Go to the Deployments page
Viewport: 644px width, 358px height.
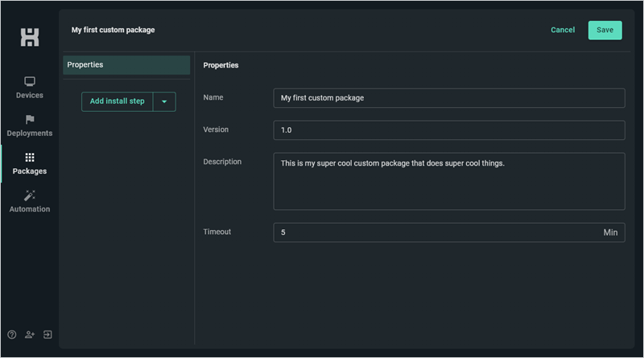[x=30, y=126]
